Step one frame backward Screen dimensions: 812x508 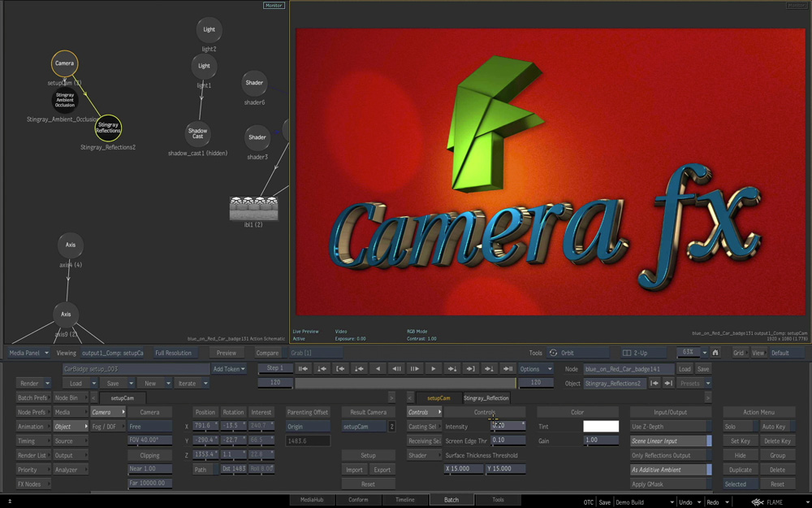[x=396, y=368]
